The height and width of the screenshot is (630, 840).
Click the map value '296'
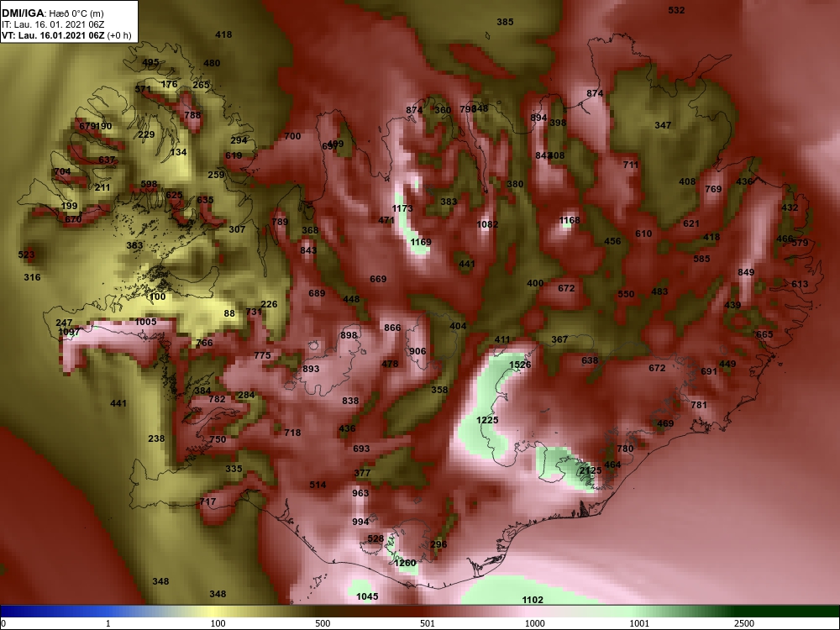438,544
